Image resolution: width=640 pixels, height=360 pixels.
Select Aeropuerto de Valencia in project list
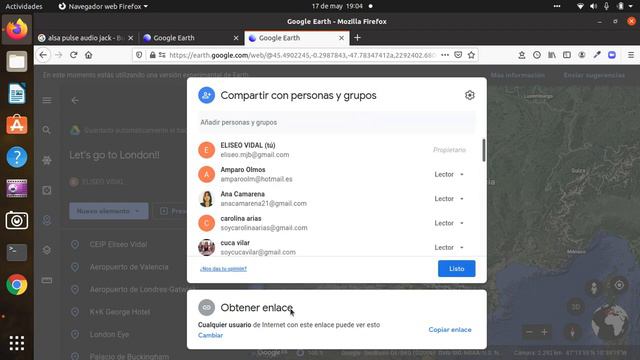click(x=129, y=267)
